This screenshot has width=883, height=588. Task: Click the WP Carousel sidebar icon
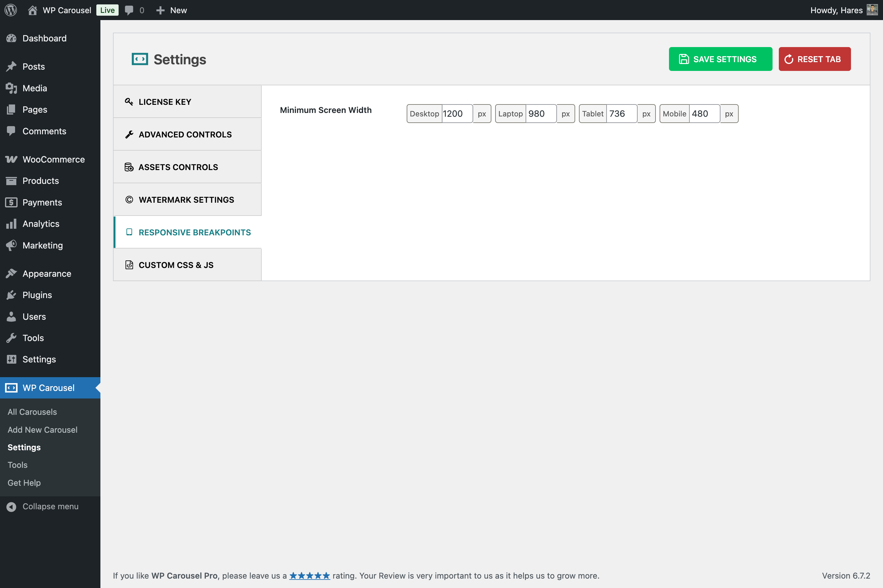[11, 388]
